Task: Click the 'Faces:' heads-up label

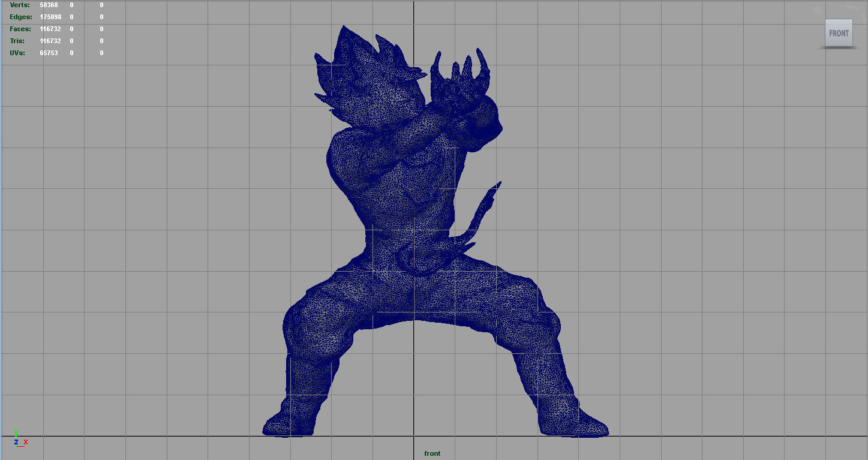Action: tap(20, 29)
